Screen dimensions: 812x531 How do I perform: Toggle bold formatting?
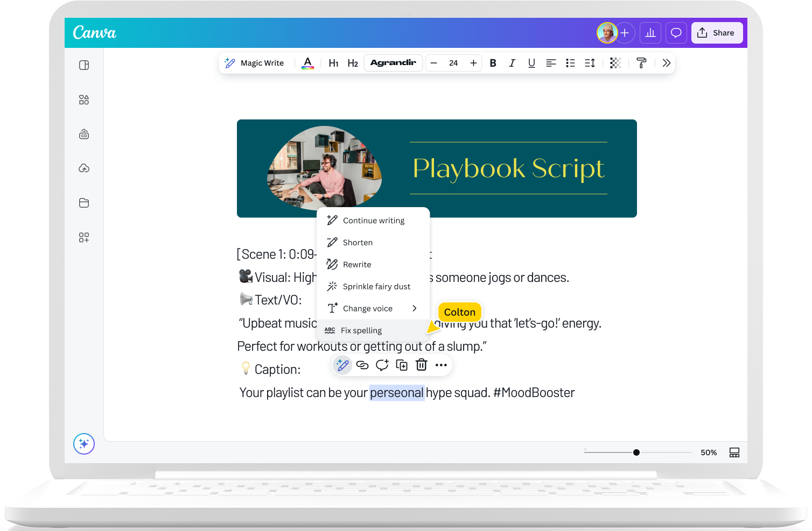(493, 63)
